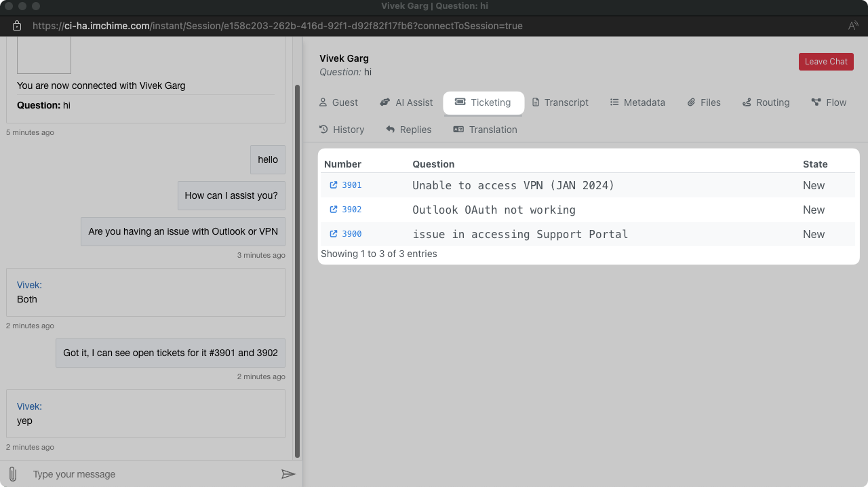The image size is (868, 487).
Task: Open the Translation tab
Action: tap(485, 130)
